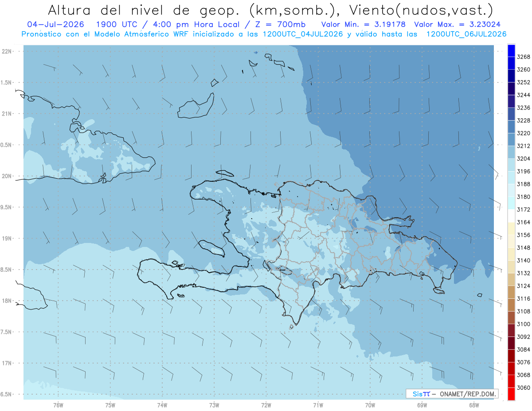Click the 70W longitude axis label

click(370, 405)
